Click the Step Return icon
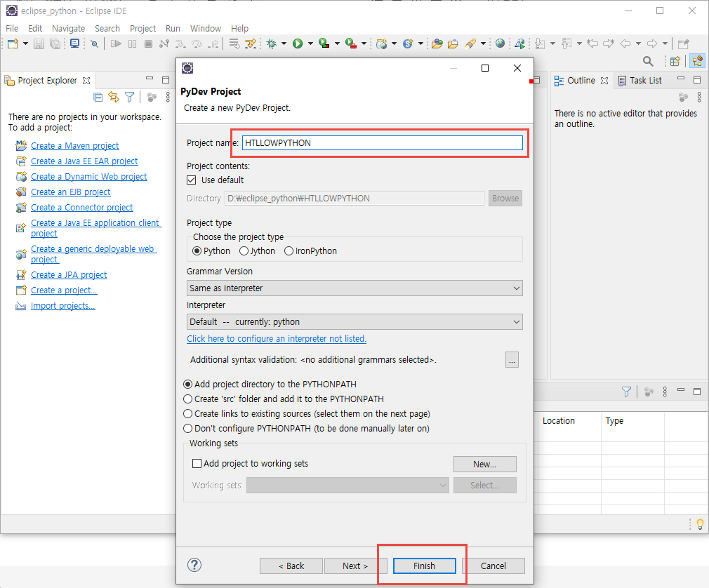Screen dimensions: 709x588 [x=213, y=44]
